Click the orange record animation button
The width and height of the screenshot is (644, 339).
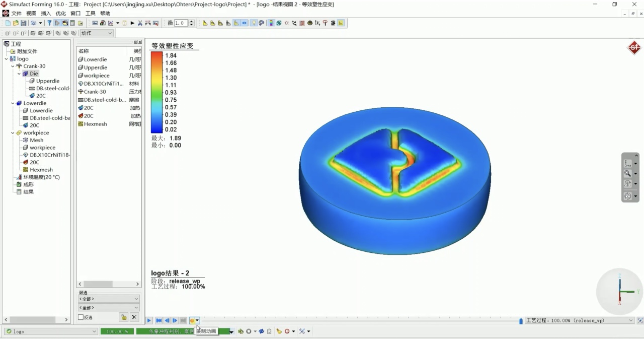click(x=192, y=320)
